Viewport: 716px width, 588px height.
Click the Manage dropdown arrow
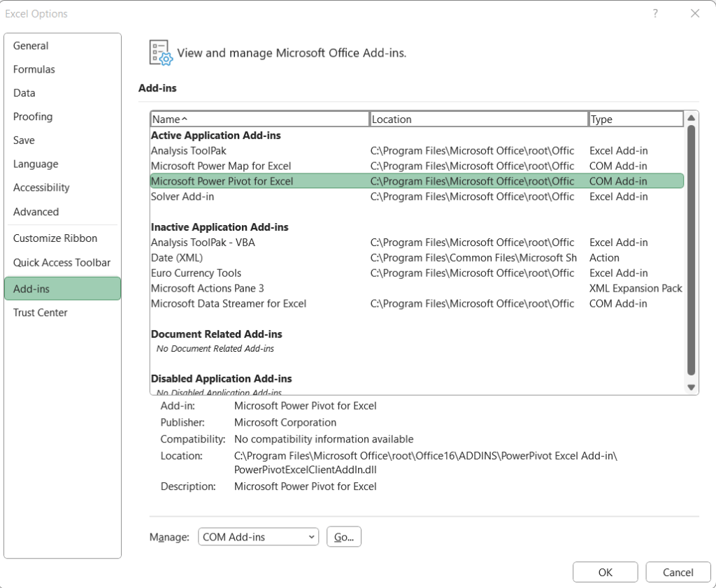coord(310,536)
